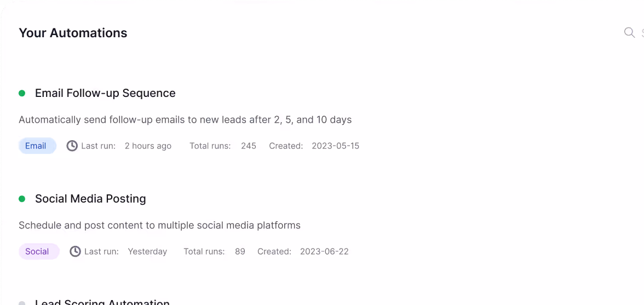644x305 pixels.
Task: Click the Your Automations heading
Action: (x=73, y=33)
